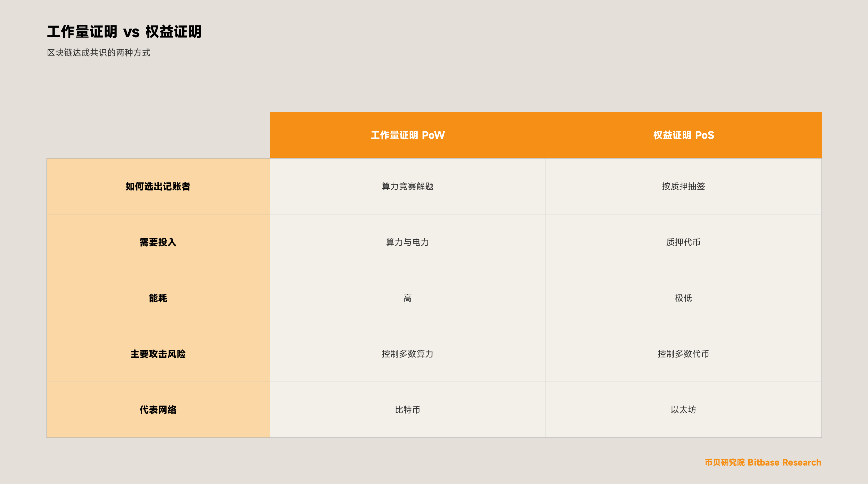Click the 质押代币 cell

click(683, 242)
